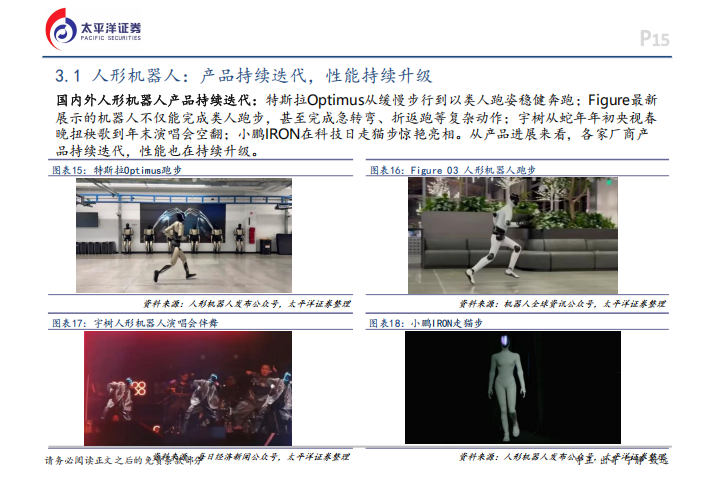Click the caption '图表18: 小鹏IRON走猫步'
The height and width of the screenshot is (482, 720).
[426, 323]
